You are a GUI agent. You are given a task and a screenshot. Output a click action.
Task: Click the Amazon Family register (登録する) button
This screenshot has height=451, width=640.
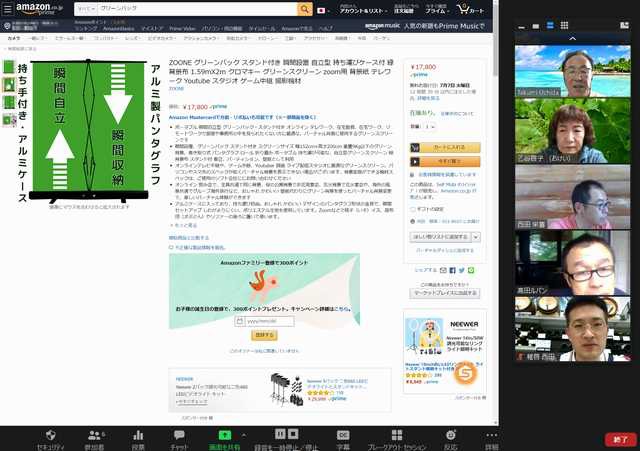pyautogui.click(x=264, y=335)
